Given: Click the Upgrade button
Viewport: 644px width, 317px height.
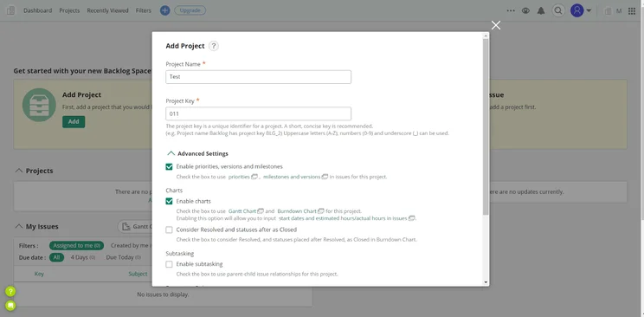Looking at the screenshot, I should point(190,10).
